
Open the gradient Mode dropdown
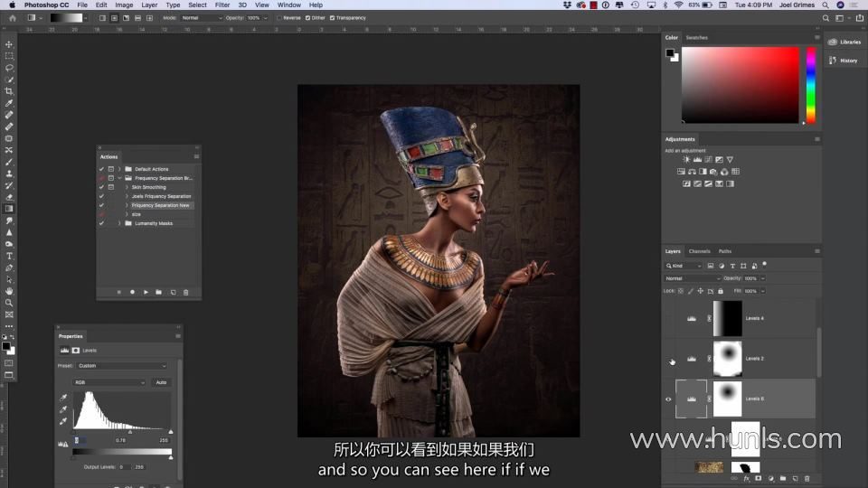[x=202, y=18]
